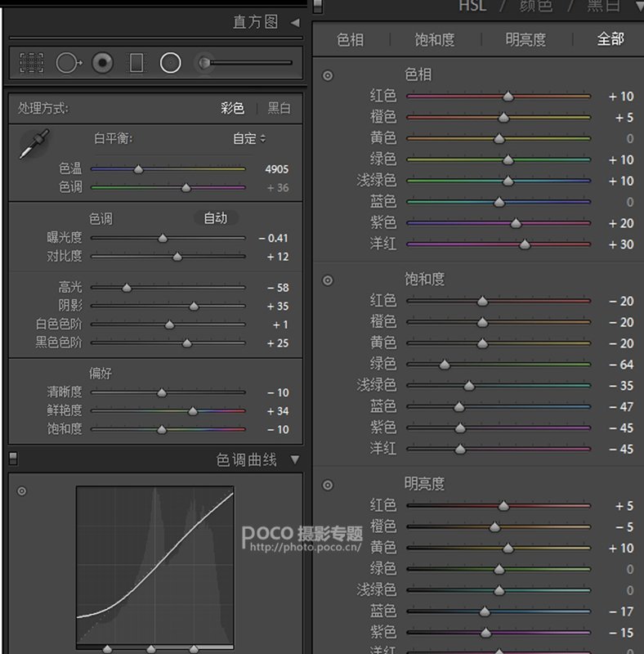Click Luminance Blue (蓝色) slider handle
The image size is (644, 654).
pos(485,611)
